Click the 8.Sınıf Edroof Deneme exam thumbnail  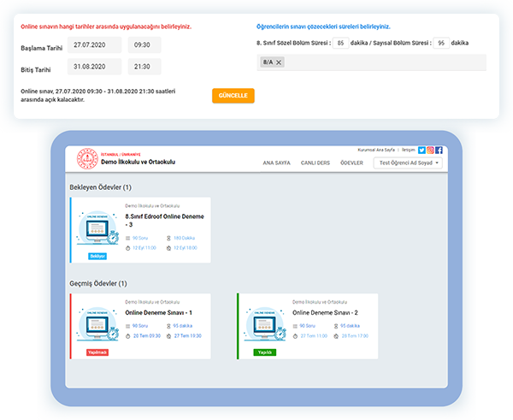point(97,230)
